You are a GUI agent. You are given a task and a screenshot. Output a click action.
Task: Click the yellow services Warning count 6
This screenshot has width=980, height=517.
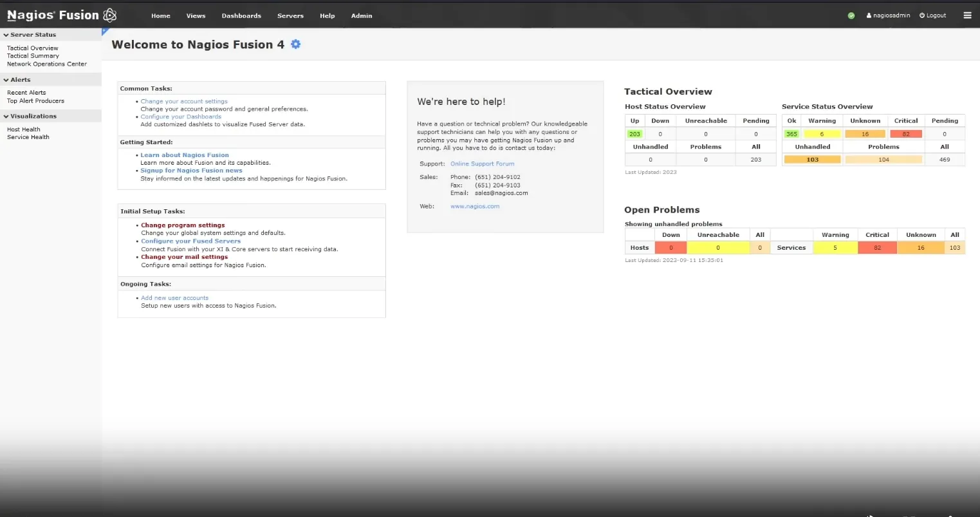(x=822, y=134)
